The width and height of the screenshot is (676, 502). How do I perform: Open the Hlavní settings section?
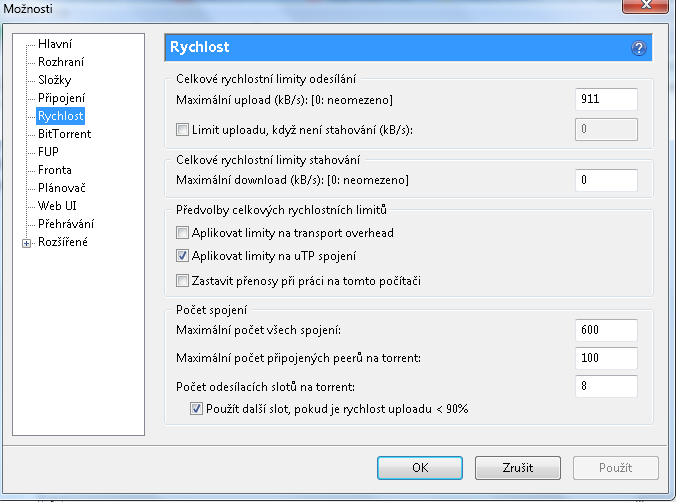[x=55, y=44]
